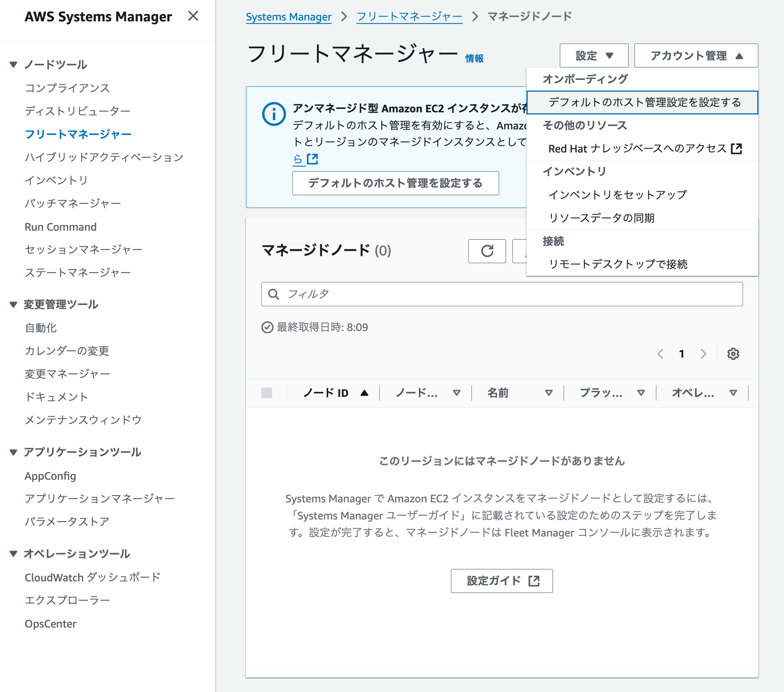Sort by オペレ... column arrow
The height and width of the screenshot is (692, 784).
click(733, 393)
